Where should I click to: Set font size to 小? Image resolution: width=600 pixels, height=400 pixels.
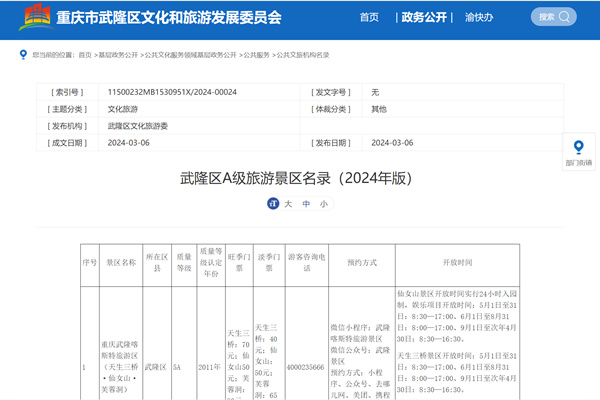click(324, 204)
